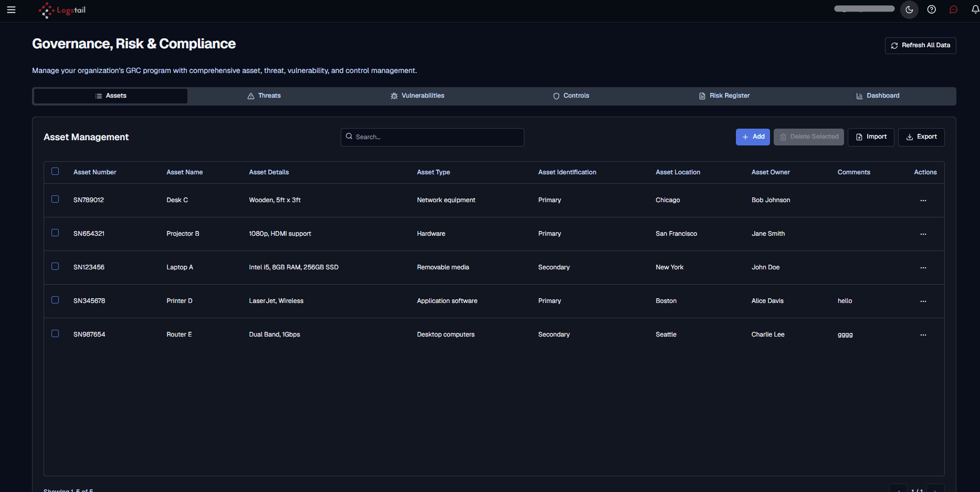Select all assets with header checkbox
This screenshot has width=980, height=492.
click(x=55, y=171)
